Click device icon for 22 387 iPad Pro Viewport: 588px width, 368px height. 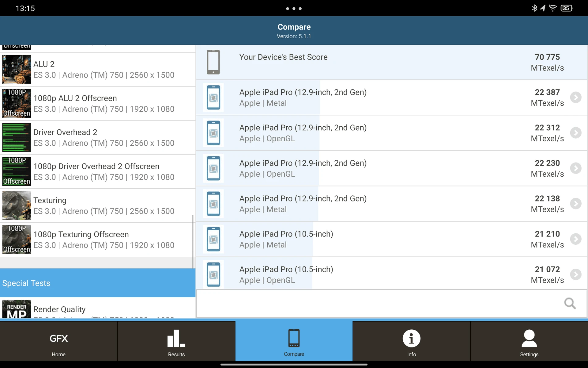(x=213, y=98)
